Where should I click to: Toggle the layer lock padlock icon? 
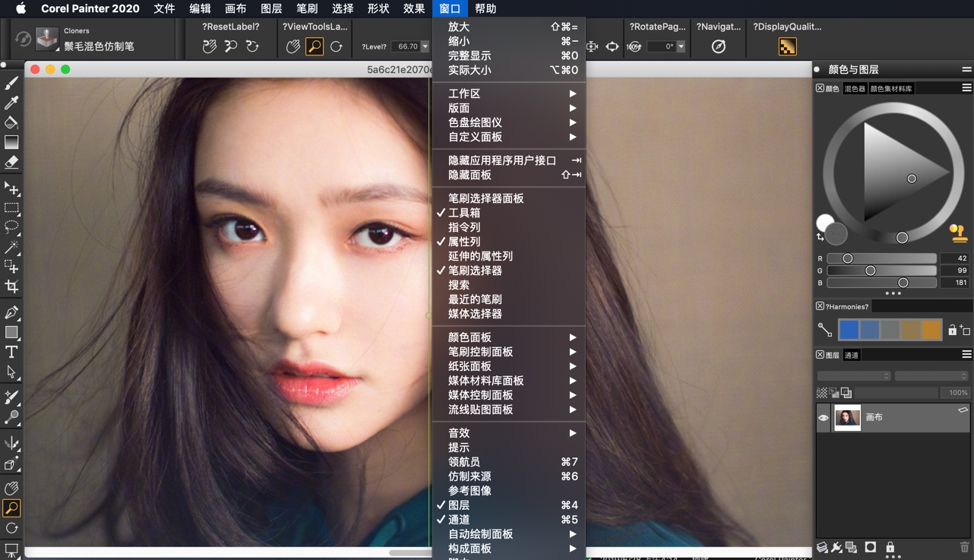(x=890, y=546)
